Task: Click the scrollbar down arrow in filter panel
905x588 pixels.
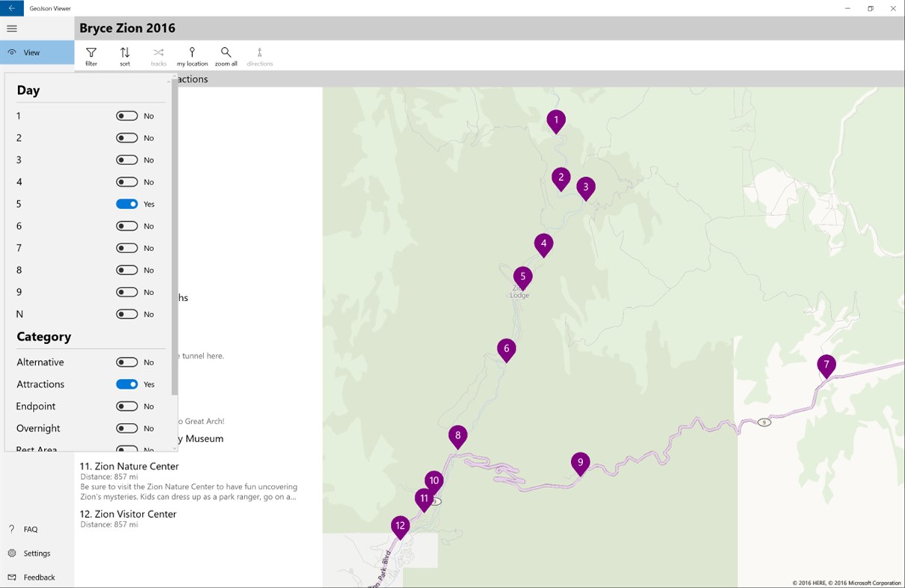Action: tap(175, 448)
